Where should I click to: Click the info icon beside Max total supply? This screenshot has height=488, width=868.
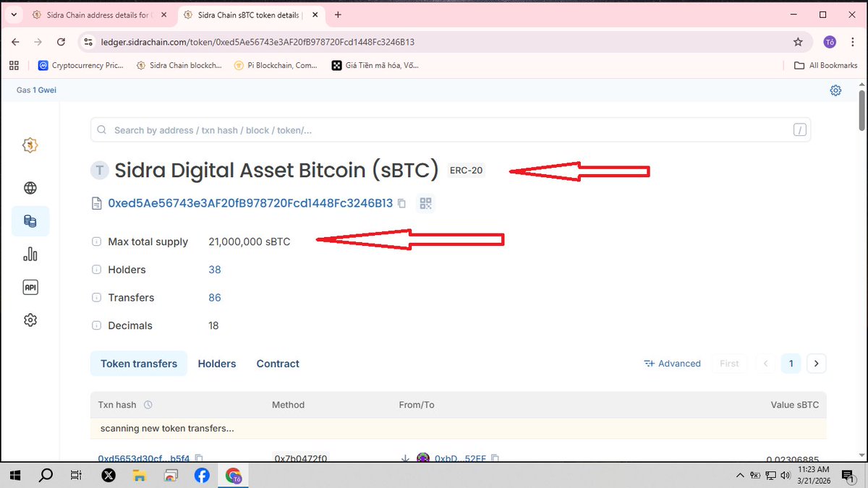[x=96, y=242]
